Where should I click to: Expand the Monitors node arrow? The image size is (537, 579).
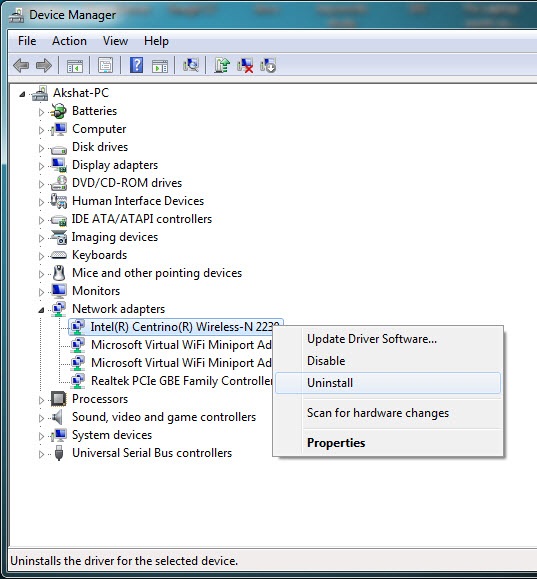(41, 292)
